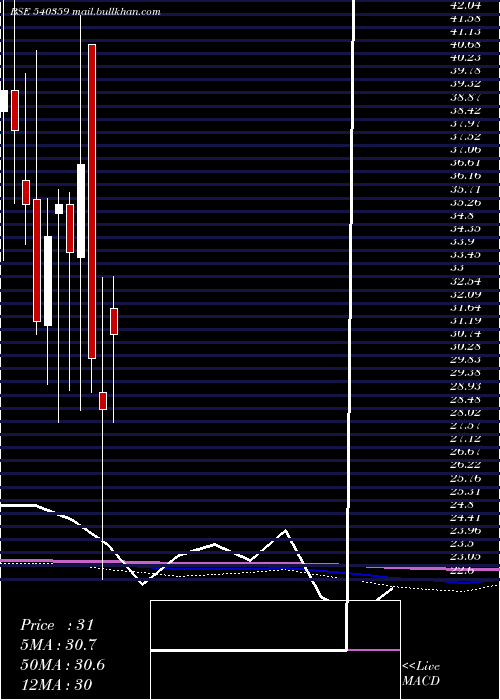Click the 33 price axis label

(x=458, y=268)
